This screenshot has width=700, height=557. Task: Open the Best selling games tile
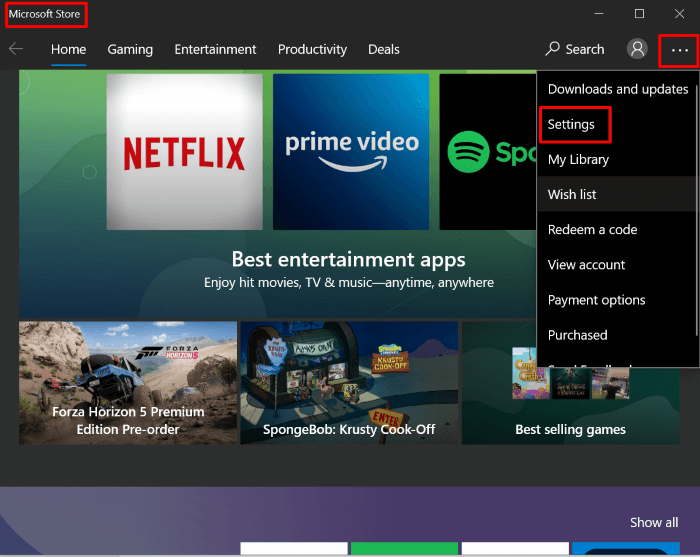click(571, 404)
